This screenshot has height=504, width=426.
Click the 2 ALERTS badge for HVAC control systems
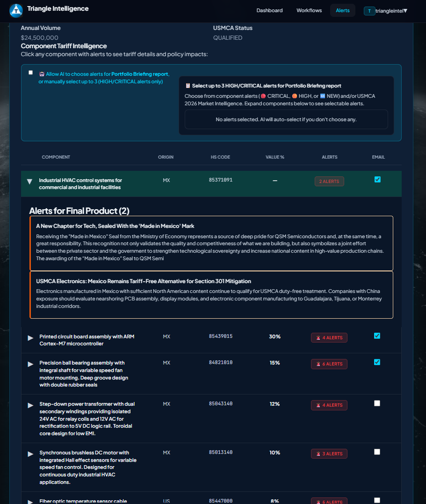329,182
